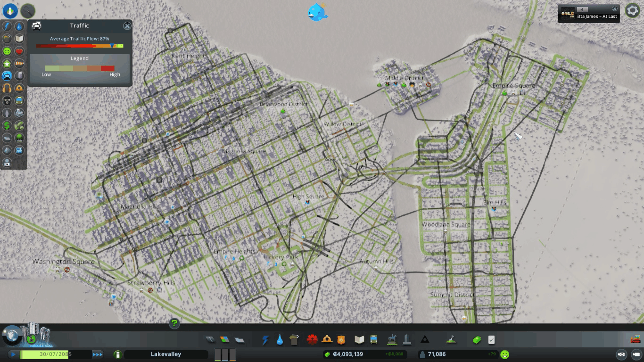
Task: Close the Traffic panel
Action: [127, 26]
